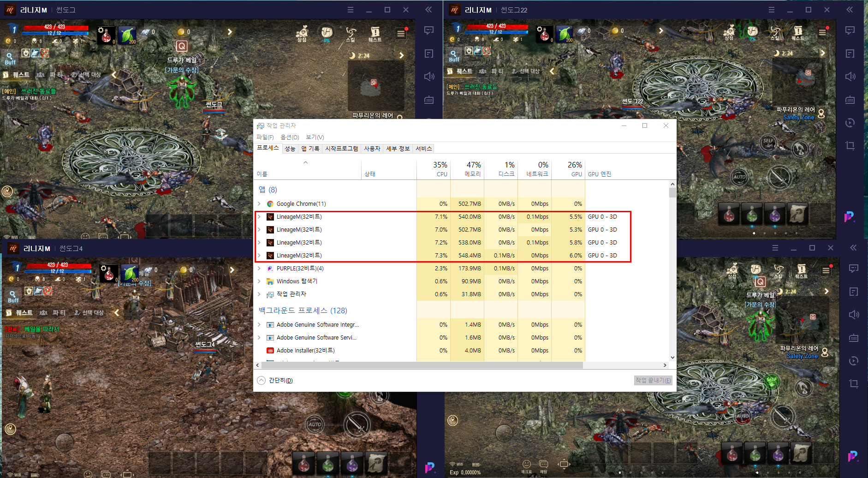Screen dimensions: 868x478
Task: Open chat icon in 썬도그 window sidebar
Action: point(429,30)
